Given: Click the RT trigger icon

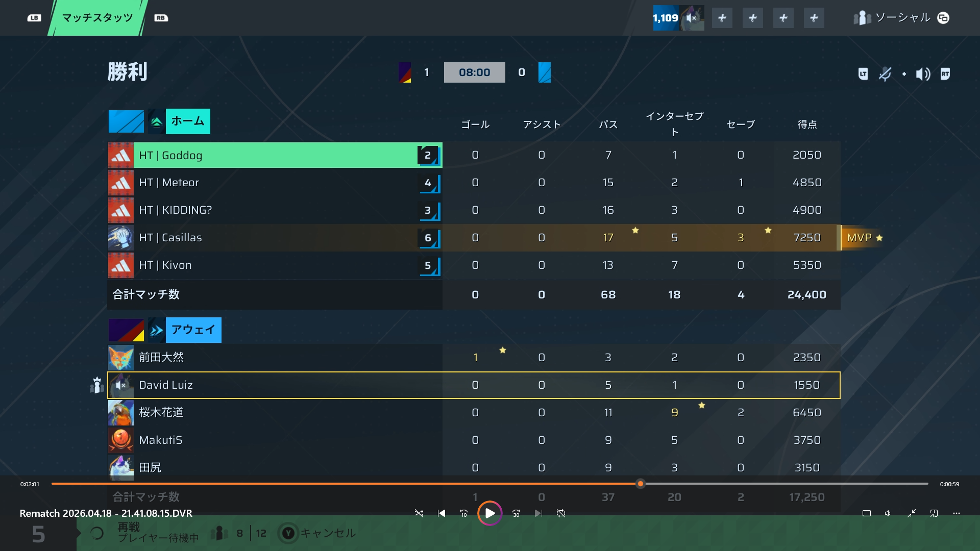Looking at the screenshot, I should (945, 74).
